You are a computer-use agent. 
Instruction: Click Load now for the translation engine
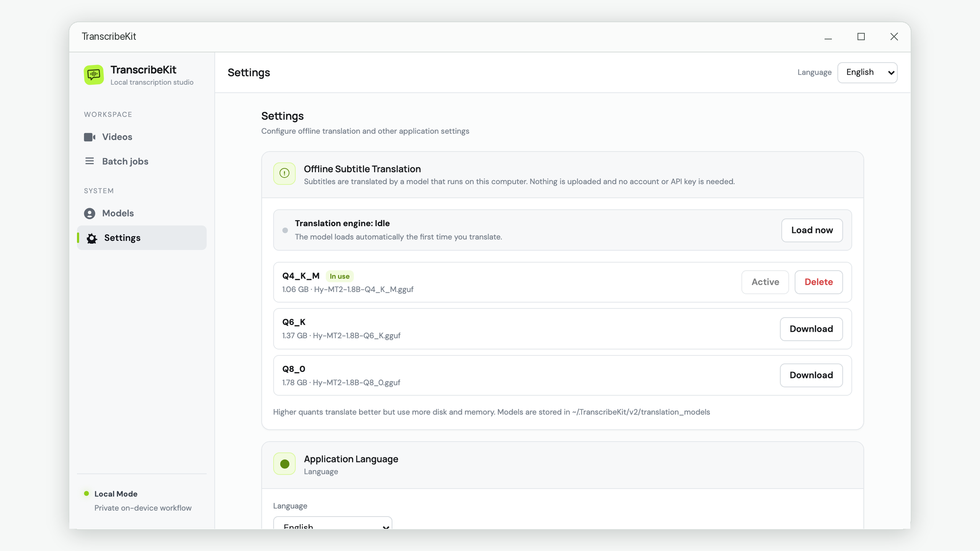point(812,230)
